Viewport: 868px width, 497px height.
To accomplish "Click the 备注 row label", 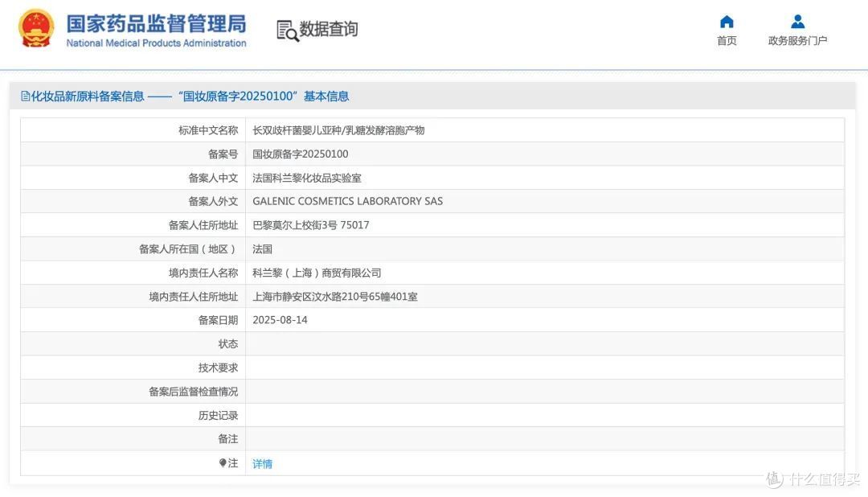I will click(x=228, y=439).
